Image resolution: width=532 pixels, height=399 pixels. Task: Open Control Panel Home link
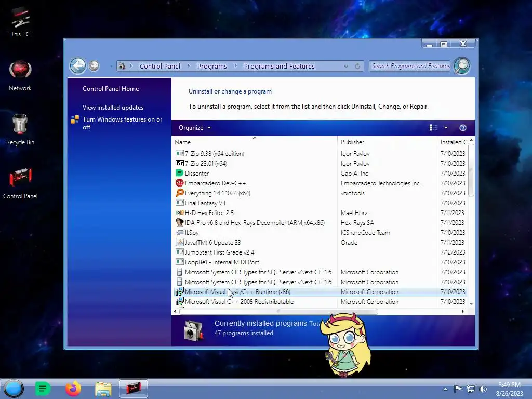point(111,89)
